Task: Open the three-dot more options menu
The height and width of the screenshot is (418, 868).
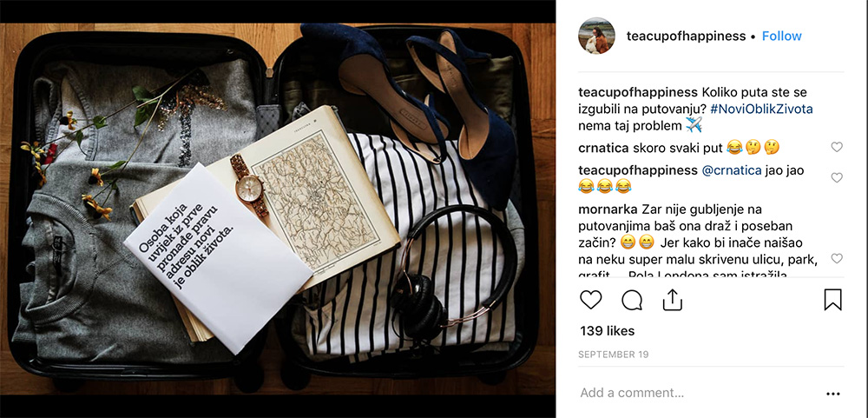Action: [832, 394]
